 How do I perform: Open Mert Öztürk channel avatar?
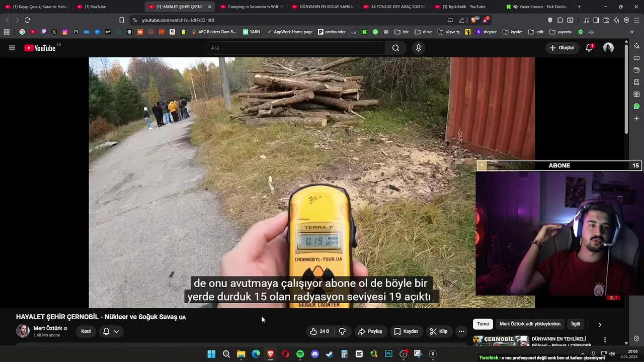point(23,331)
